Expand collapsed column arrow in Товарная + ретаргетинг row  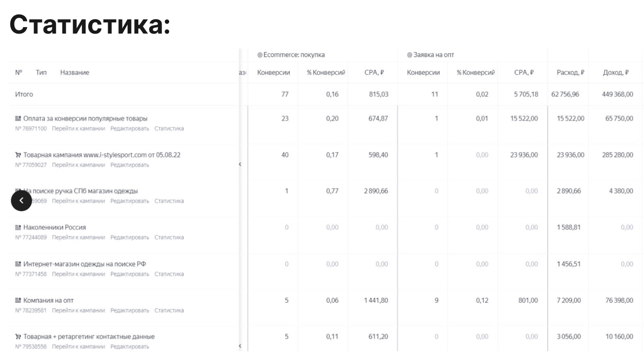(240, 346)
